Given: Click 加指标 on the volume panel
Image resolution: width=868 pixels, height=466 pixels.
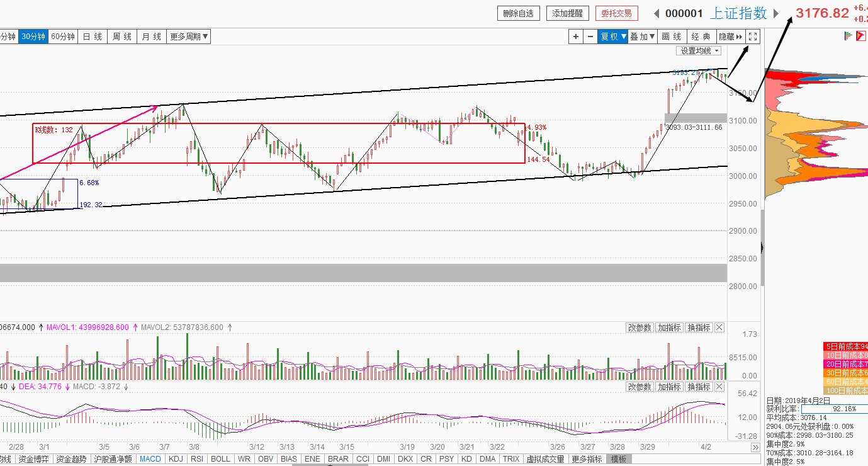Looking at the screenshot, I should [669, 327].
